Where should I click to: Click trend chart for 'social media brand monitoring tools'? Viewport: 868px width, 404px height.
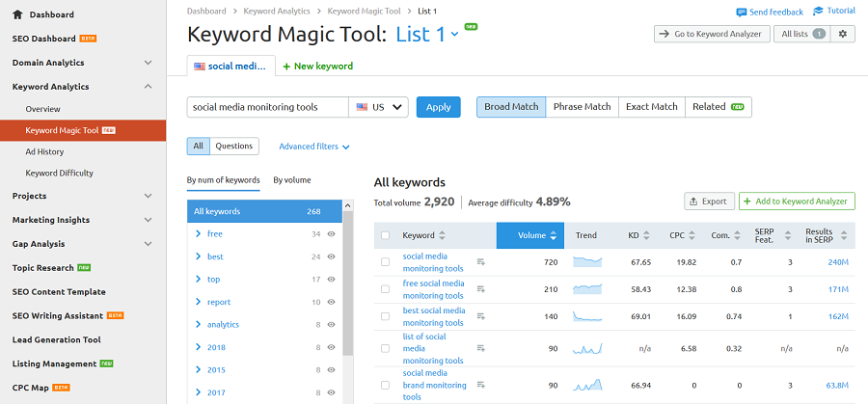586,385
